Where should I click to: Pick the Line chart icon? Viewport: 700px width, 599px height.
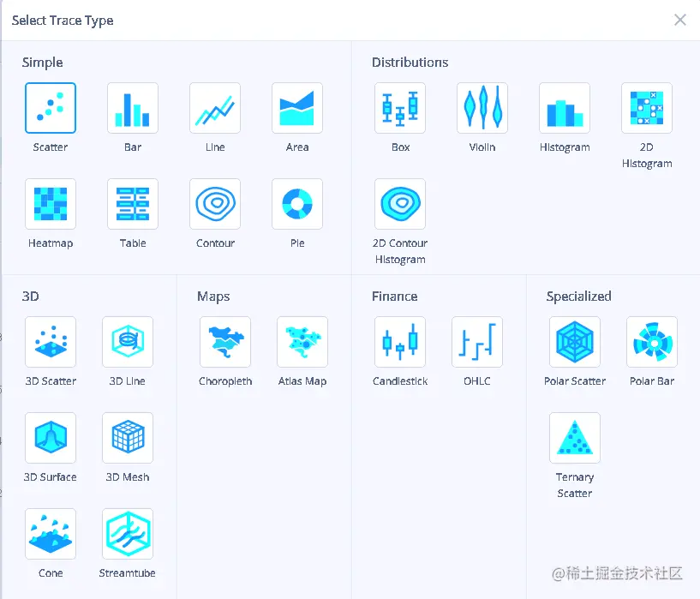[215, 108]
